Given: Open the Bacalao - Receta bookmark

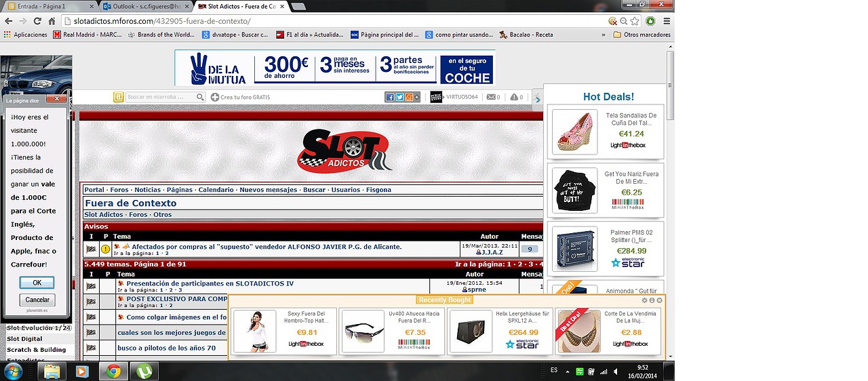Looking at the screenshot, I should [x=526, y=35].
